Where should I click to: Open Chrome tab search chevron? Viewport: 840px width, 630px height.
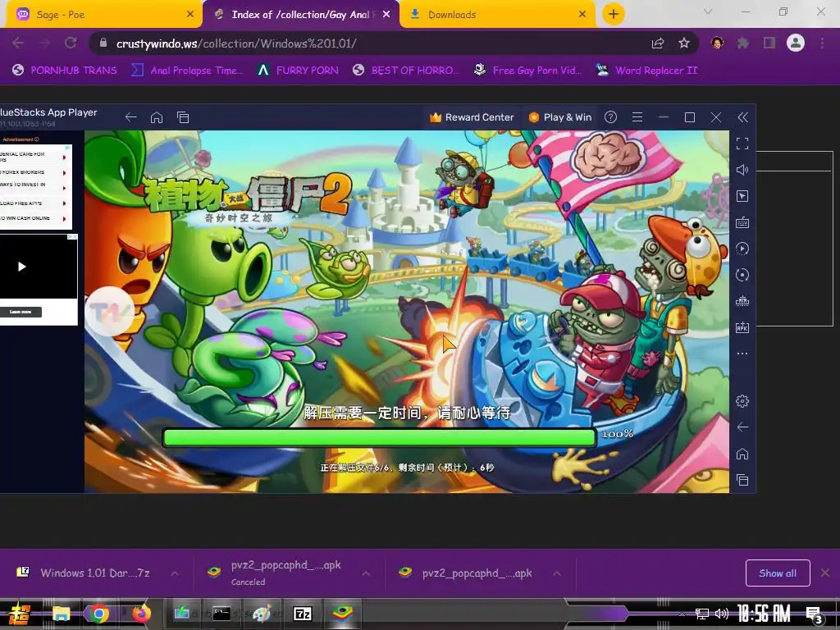[708, 11]
